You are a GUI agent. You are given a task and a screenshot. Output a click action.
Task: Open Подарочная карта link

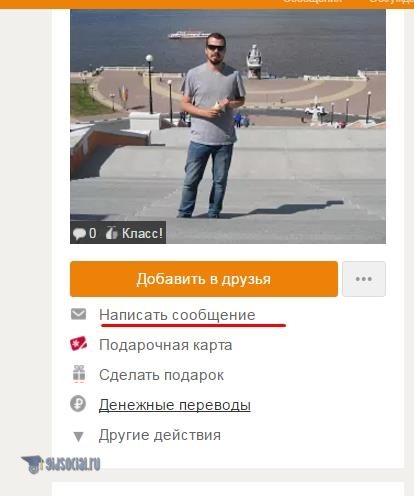tap(165, 345)
